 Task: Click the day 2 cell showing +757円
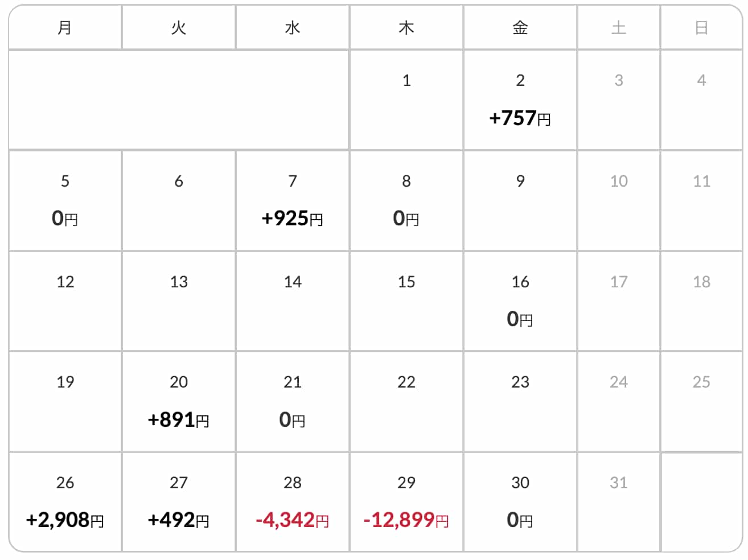(x=520, y=101)
